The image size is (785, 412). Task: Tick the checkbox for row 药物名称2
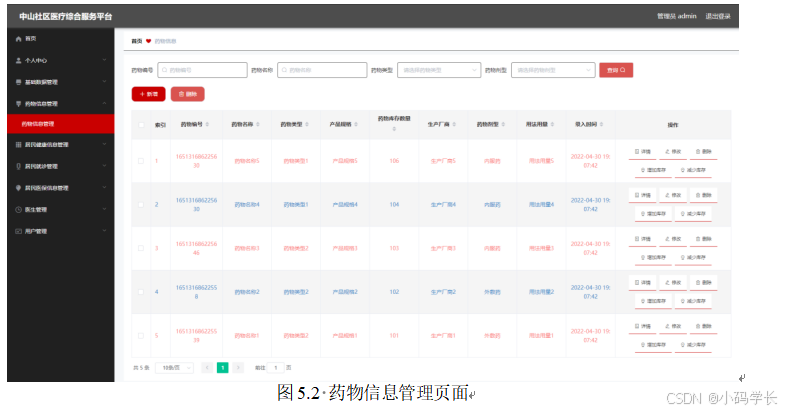coord(141,292)
